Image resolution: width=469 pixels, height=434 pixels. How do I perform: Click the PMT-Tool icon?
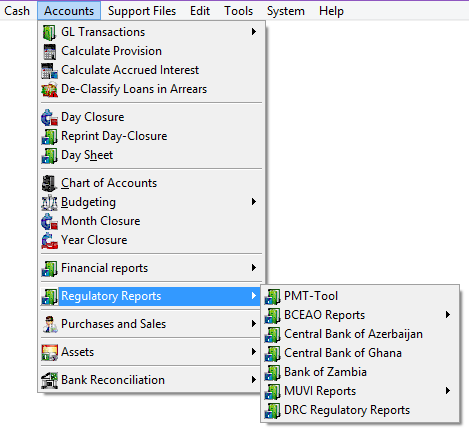coord(272,296)
